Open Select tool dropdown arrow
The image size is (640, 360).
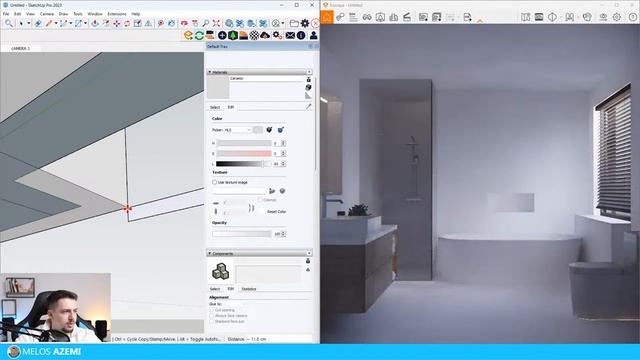(x=29, y=24)
